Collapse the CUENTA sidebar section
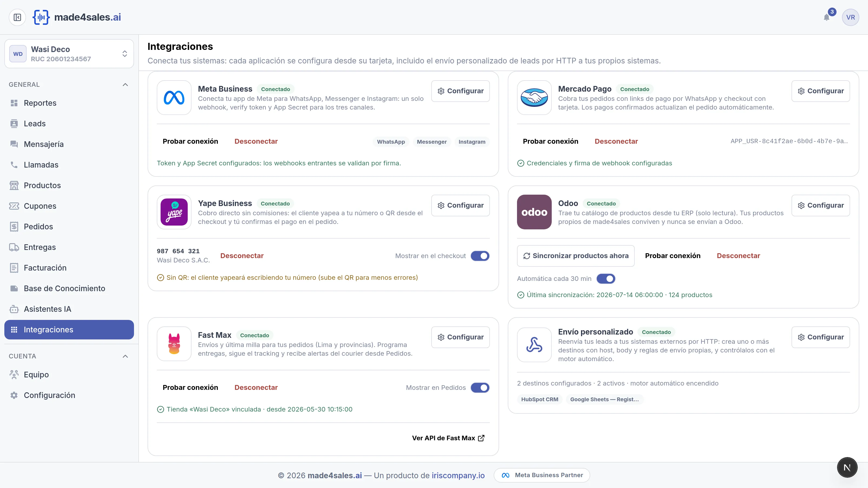 coord(125,356)
